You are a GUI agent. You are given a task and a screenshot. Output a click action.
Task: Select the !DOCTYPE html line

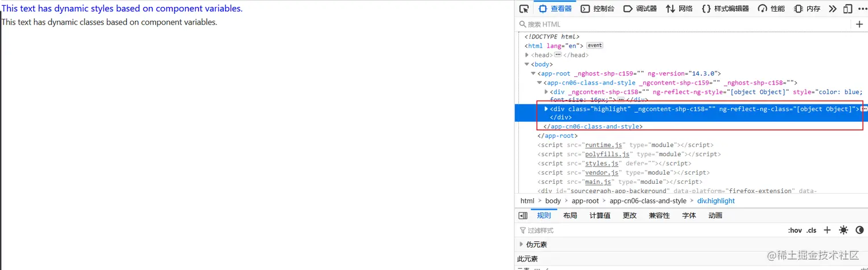click(x=552, y=37)
